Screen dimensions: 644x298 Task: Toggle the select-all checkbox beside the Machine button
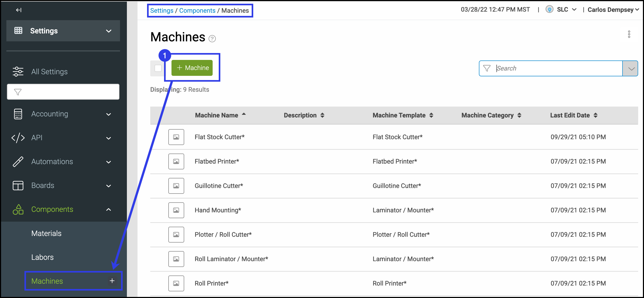click(x=158, y=68)
